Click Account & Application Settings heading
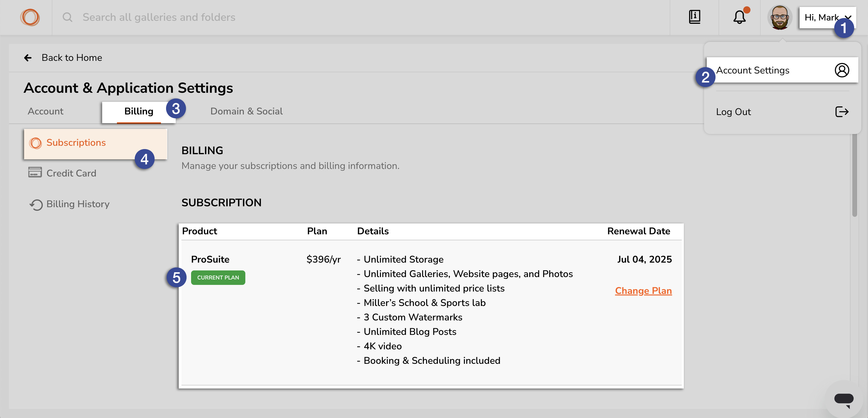 [128, 88]
